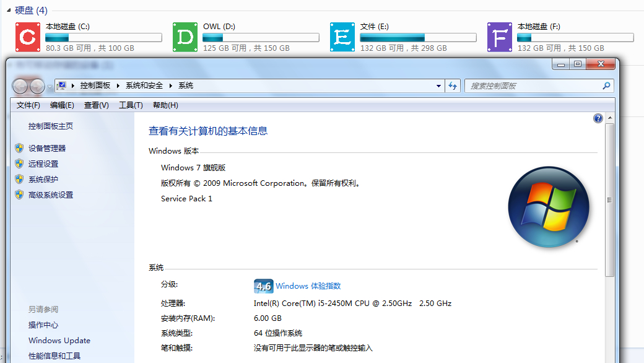This screenshot has height=363, width=644.
Task: Open the local disk C: drive icon
Action: (x=28, y=37)
